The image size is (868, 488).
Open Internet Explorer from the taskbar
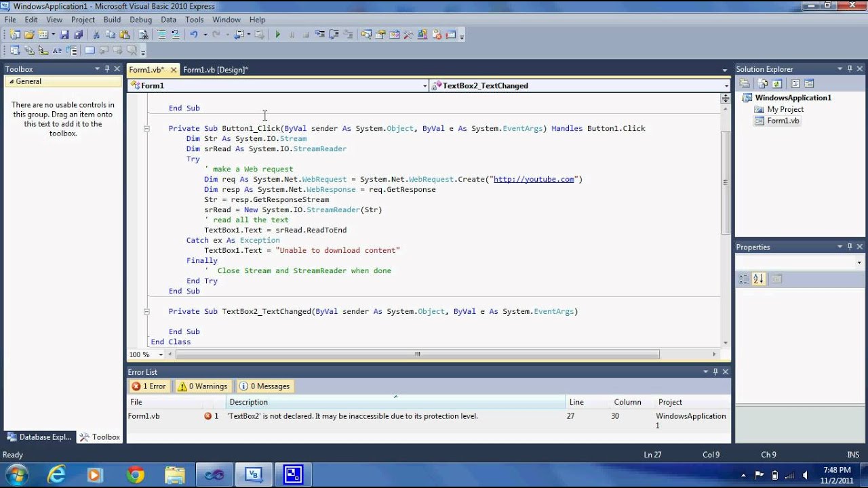click(x=56, y=474)
